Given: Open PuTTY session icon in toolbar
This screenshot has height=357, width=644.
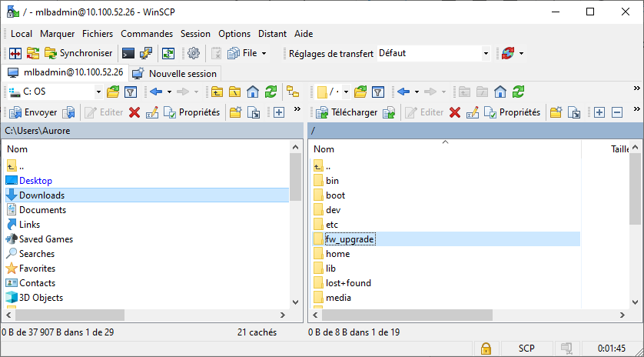Looking at the screenshot, I should 145,53.
